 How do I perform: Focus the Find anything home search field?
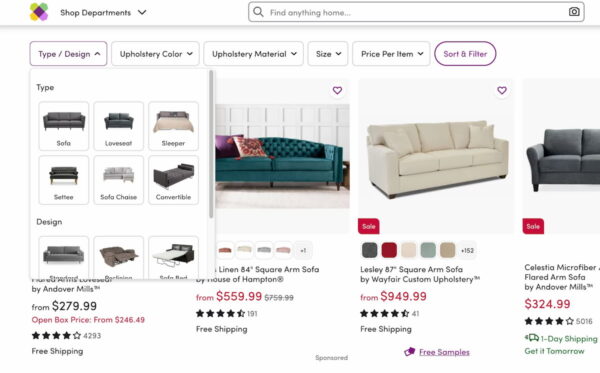pos(416,12)
